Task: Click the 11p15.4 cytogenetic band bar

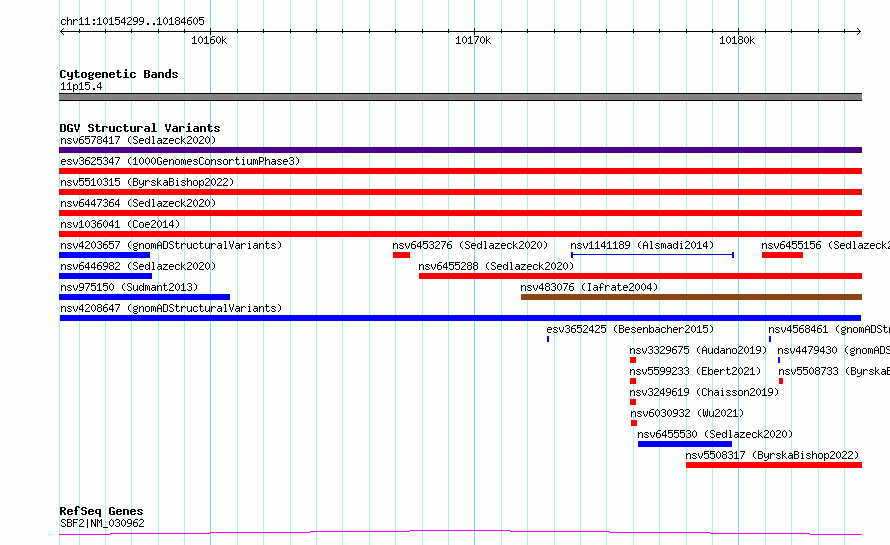Action: point(460,97)
